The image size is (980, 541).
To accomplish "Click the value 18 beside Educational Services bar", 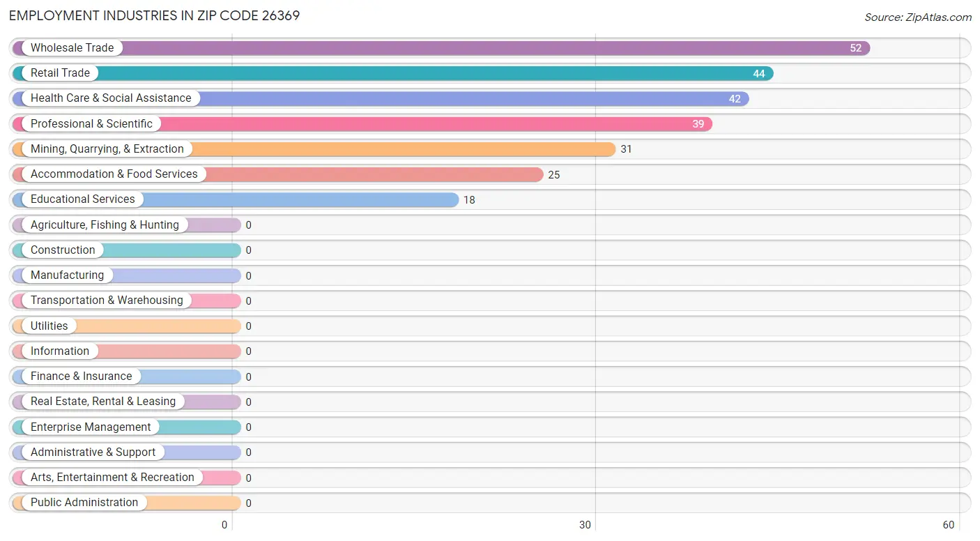I will pyautogui.click(x=469, y=200).
